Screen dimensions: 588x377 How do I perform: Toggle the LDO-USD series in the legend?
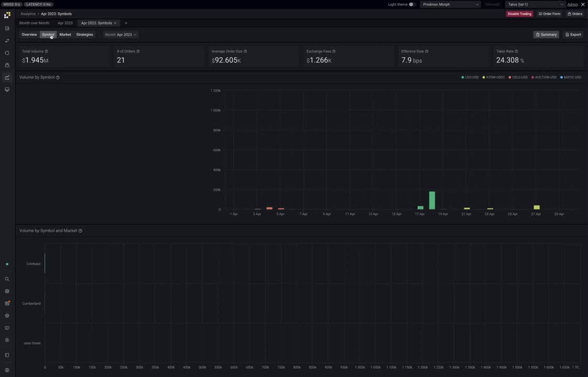pos(471,77)
